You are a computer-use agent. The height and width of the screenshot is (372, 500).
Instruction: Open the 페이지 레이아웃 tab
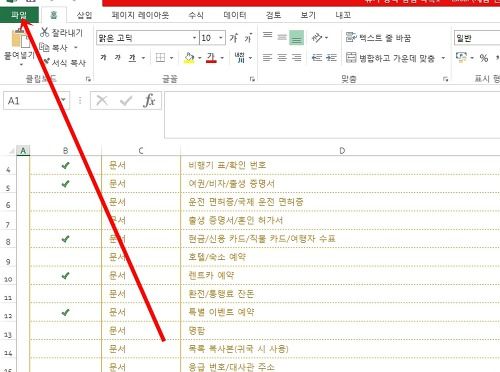pos(140,15)
